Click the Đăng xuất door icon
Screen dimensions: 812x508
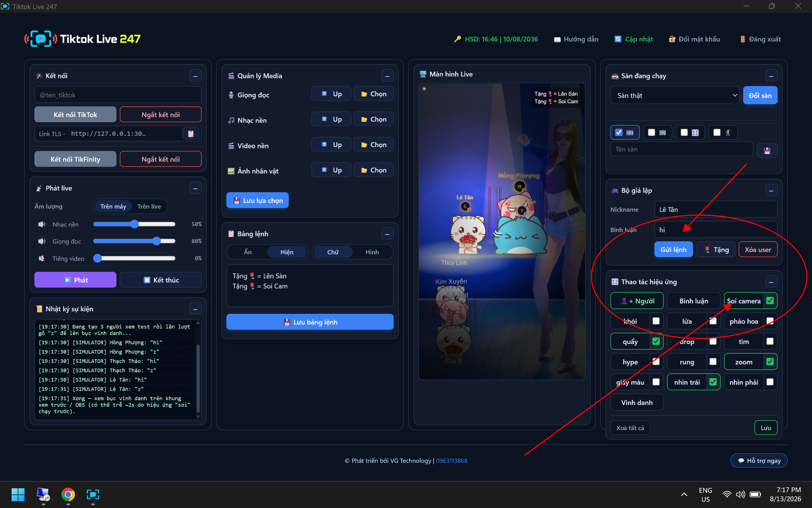coord(743,39)
